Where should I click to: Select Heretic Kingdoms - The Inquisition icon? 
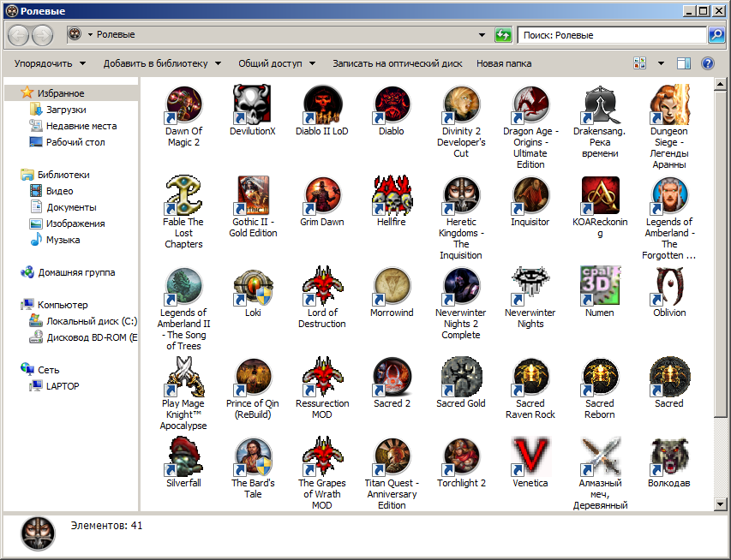pyautogui.click(x=461, y=194)
